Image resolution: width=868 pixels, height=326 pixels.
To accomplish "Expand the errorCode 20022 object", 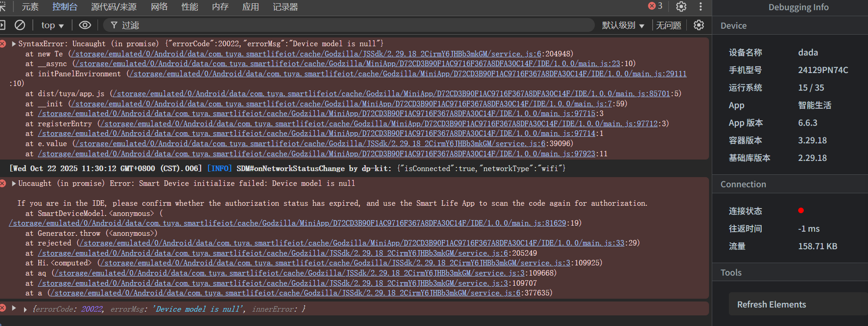I will [25, 309].
